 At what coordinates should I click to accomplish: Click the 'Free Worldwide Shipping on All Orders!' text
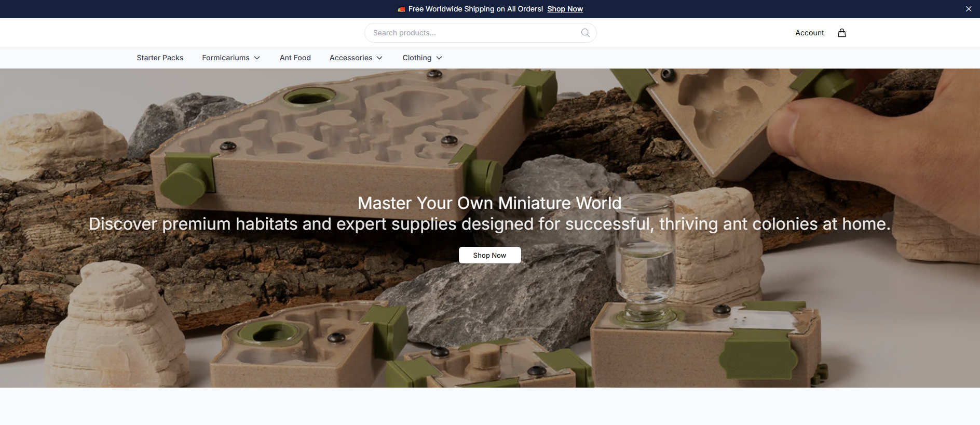[475, 9]
